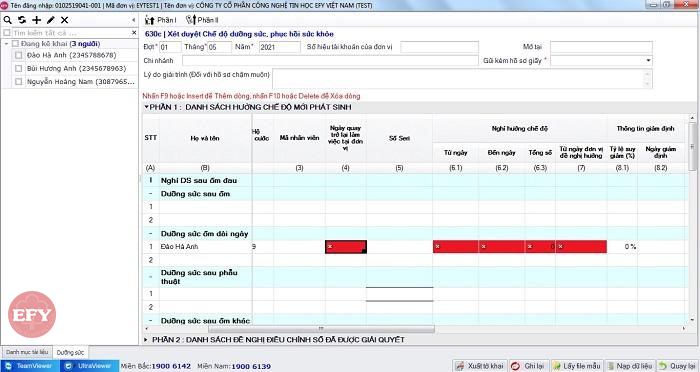
Task: Click red Từ ngày đơn vị đề nghị cell
Action: pyautogui.click(x=581, y=247)
